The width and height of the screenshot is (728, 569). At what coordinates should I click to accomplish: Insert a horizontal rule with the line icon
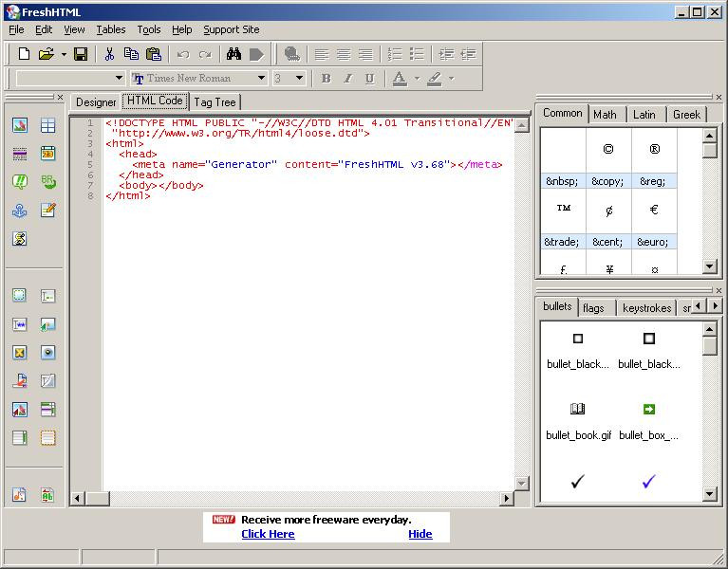[20, 153]
